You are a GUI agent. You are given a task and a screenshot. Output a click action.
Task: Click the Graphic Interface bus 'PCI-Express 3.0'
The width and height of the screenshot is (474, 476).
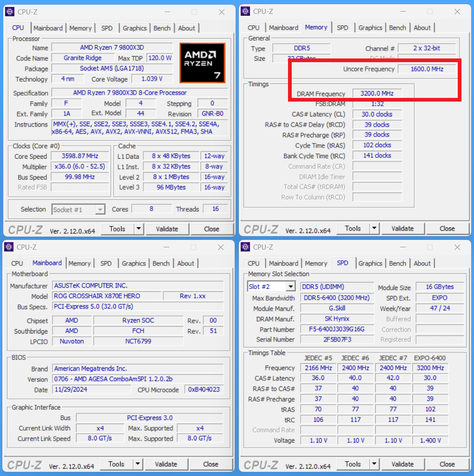(x=150, y=418)
